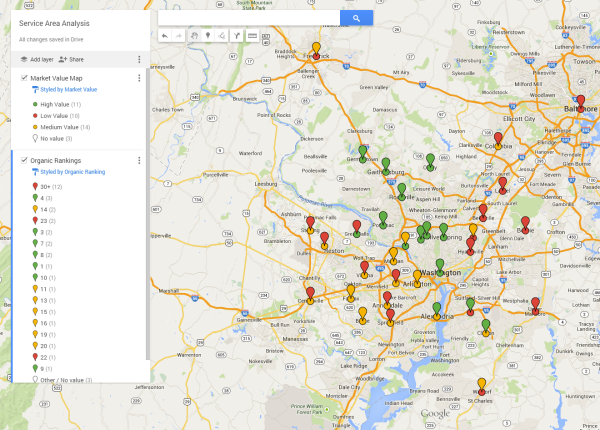600x430 pixels.
Task: Click the Redo arrow in the map toolbar
Action: [179, 36]
